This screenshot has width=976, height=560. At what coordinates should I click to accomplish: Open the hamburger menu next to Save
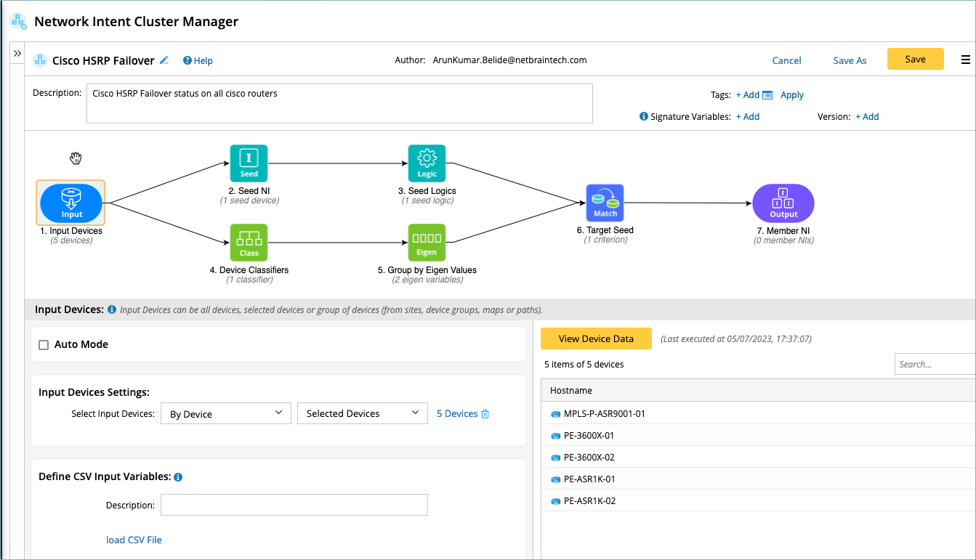coord(966,60)
